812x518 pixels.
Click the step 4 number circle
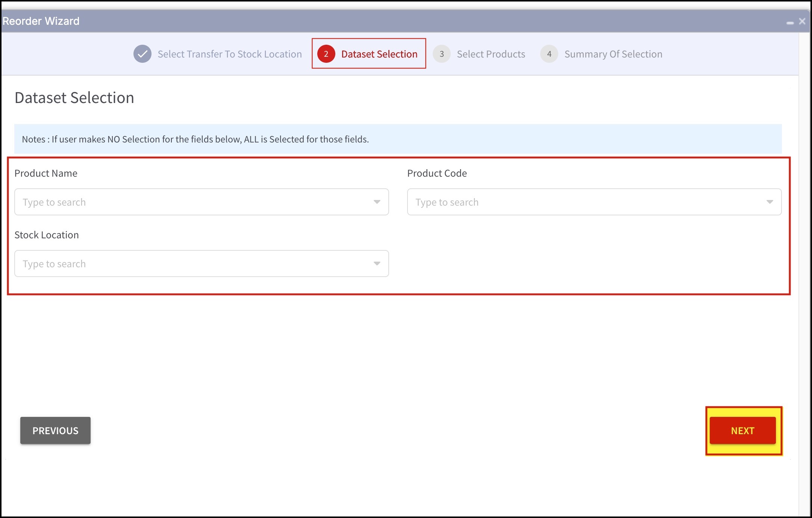(x=549, y=54)
